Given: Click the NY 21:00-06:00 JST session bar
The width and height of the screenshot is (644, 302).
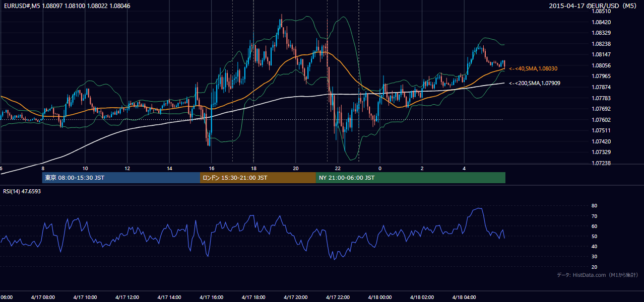Looking at the screenshot, I should (x=411, y=178).
